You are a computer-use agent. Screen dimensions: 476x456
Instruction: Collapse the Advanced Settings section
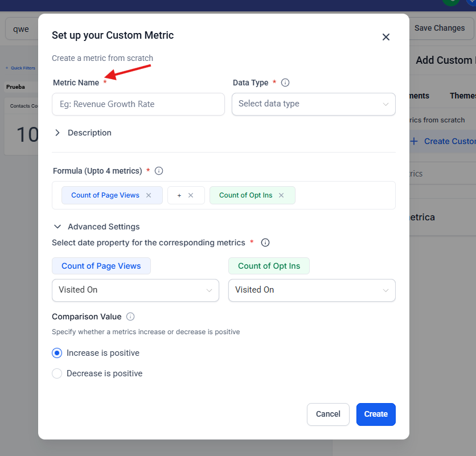click(x=58, y=227)
